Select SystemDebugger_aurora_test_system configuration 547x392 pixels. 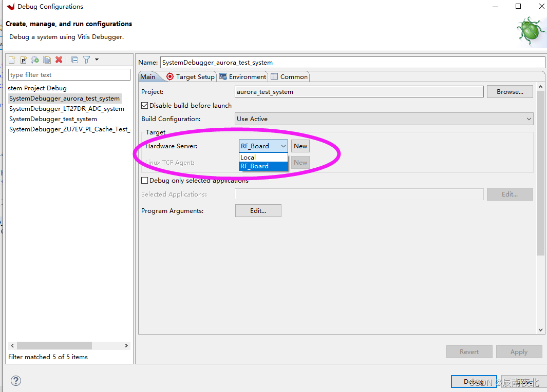point(65,99)
